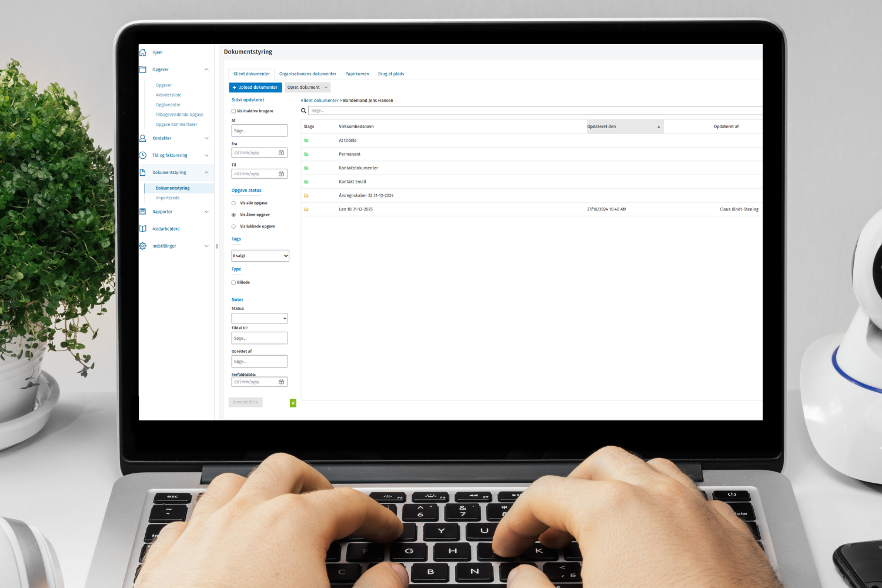Switch to Organisationens dokumenter tab
Image resolution: width=882 pixels, height=588 pixels.
[x=308, y=74]
